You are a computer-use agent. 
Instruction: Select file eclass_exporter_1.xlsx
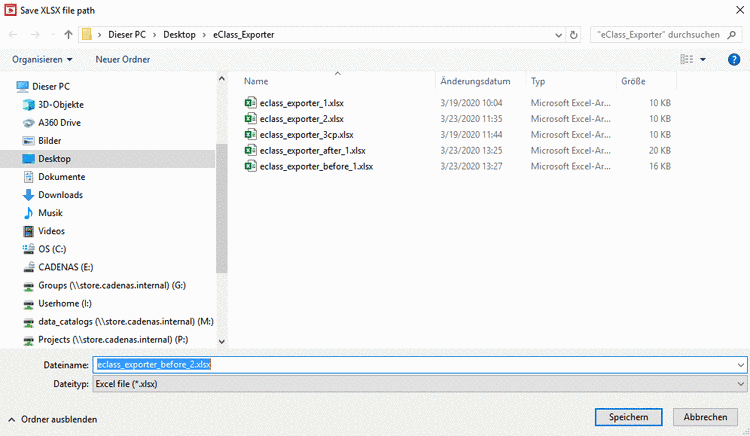[301, 103]
